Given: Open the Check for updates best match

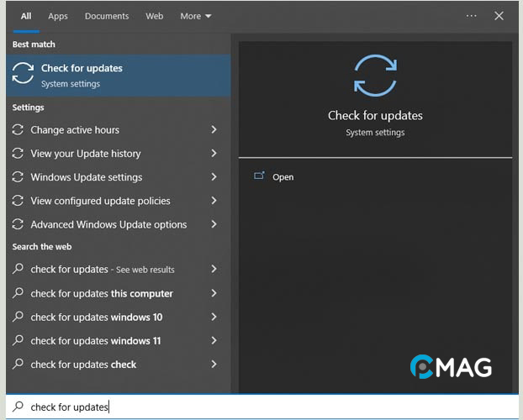Looking at the screenshot, I should (118, 76).
